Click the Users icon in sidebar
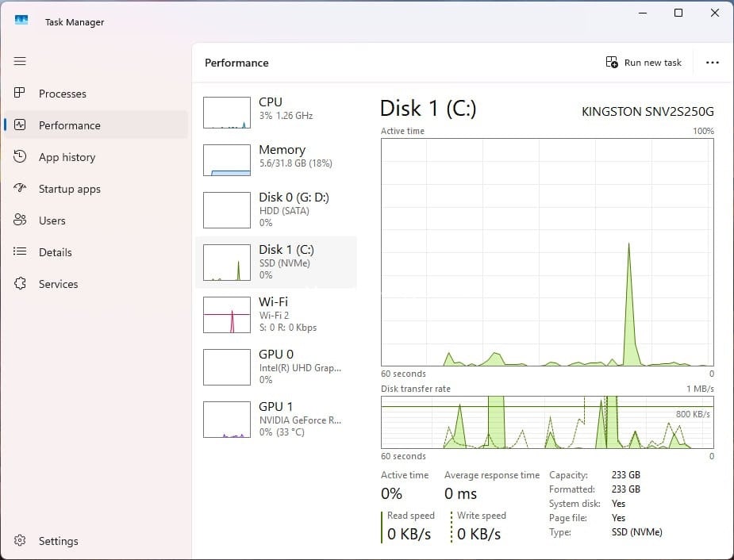This screenshot has width=734, height=560. tap(21, 221)
